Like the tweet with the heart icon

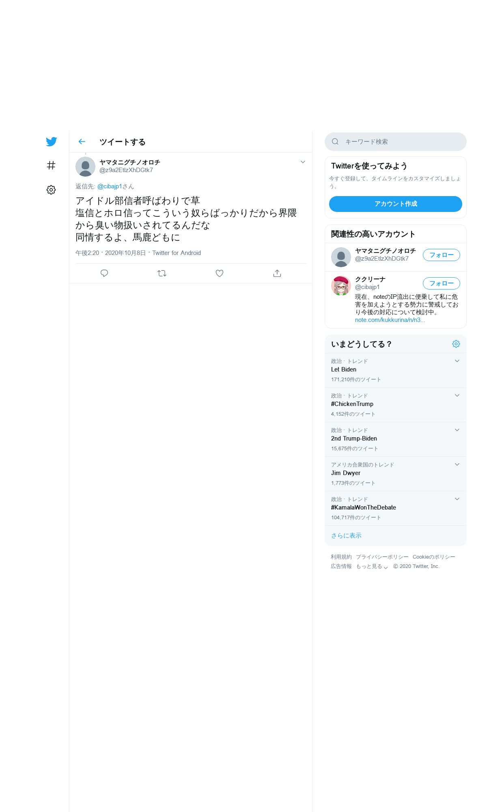(220, 273)
